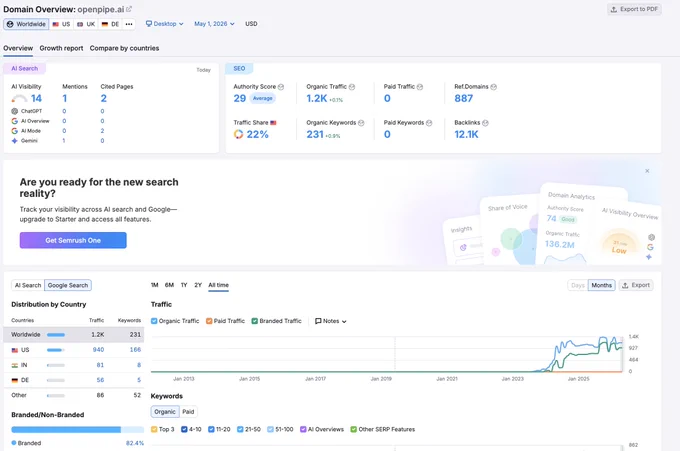
Task: Toggle the 4-10 keywords checkbox
Action: click(184, 429)
